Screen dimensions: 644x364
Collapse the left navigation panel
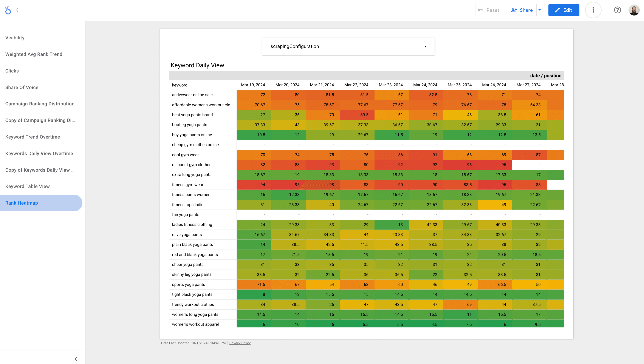coord(76,358)
